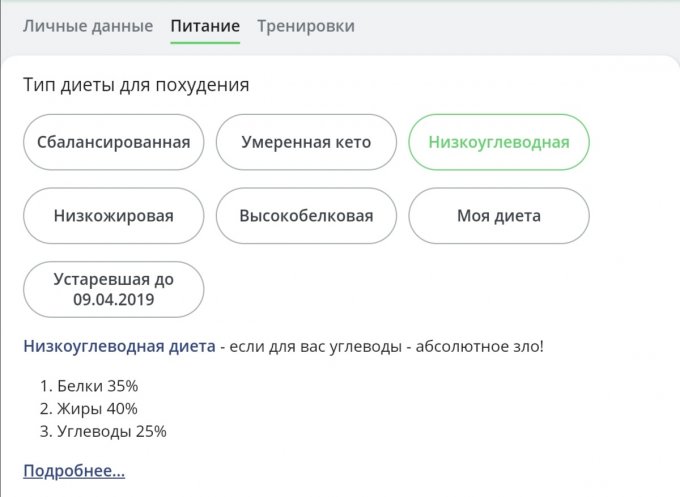Choose the Умеренная кето diet type
680x497 pixels.
[x=306, y=142]
